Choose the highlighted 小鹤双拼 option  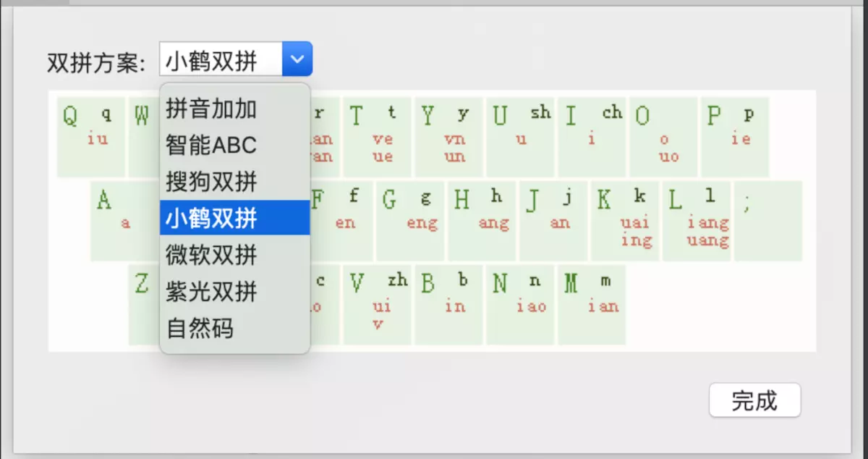coord(235,218)
